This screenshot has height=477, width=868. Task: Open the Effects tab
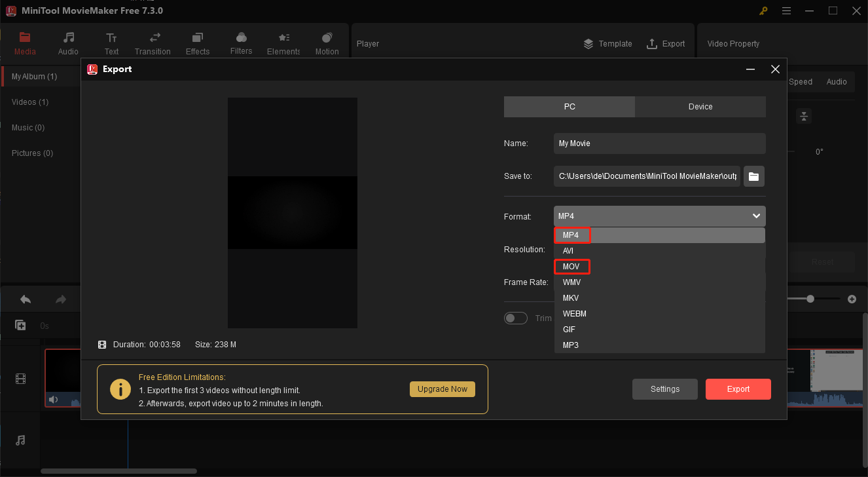coord(198,43)
